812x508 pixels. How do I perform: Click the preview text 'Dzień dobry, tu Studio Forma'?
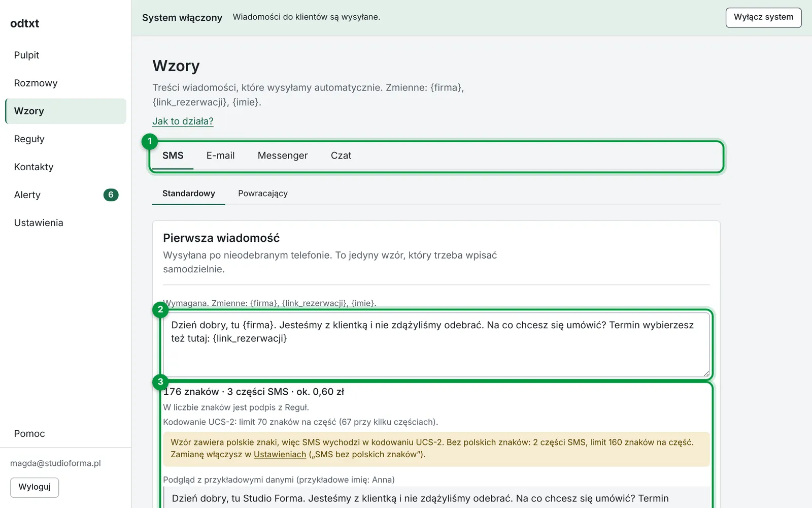click(x=239, y=498)
